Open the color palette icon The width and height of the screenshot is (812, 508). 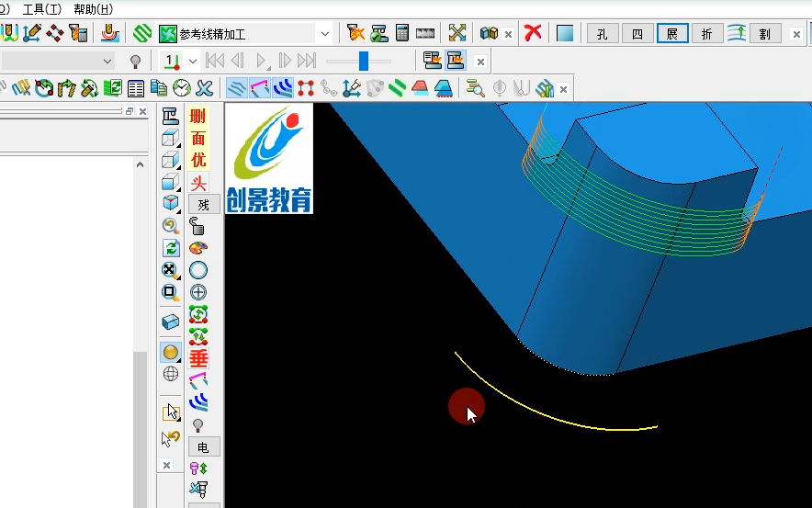[197, 248]
